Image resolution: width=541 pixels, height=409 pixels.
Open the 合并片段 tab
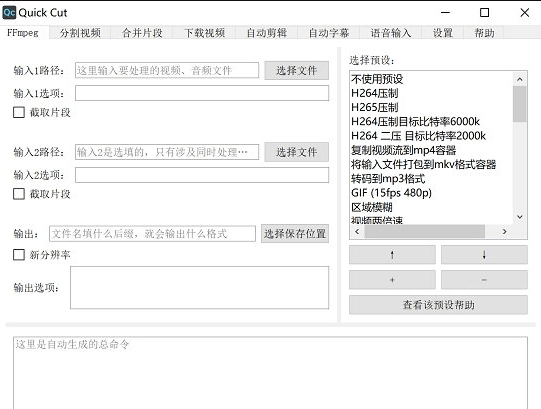pos(142,33)
